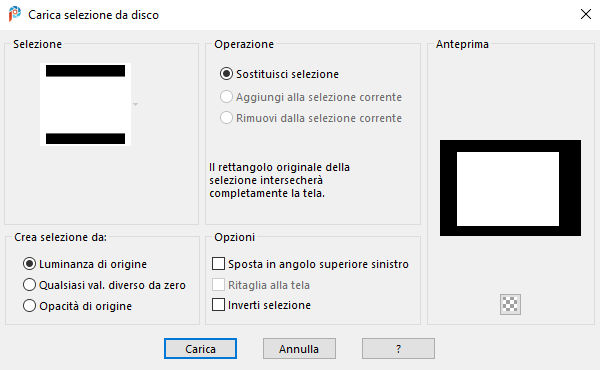The height and width of the screenshot is (370, 600).
Task: Toggle the transparency checkerboard preview icon
Action: click(510, 304)
